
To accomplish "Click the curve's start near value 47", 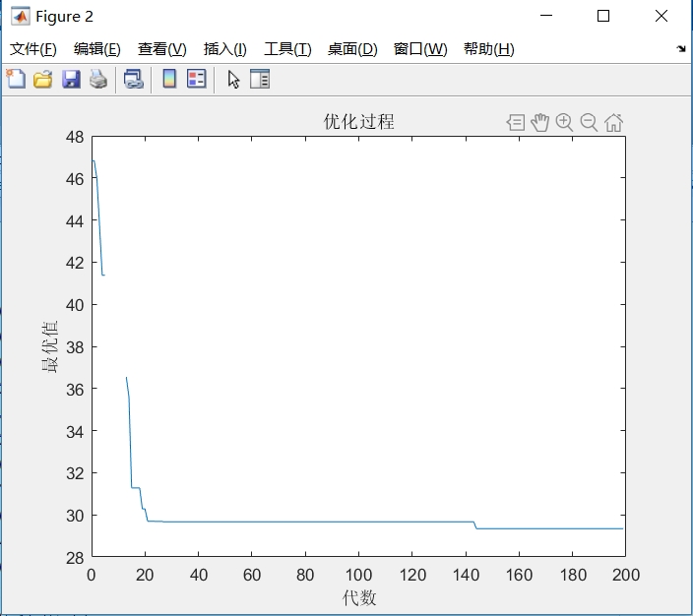I will point(94,161).
